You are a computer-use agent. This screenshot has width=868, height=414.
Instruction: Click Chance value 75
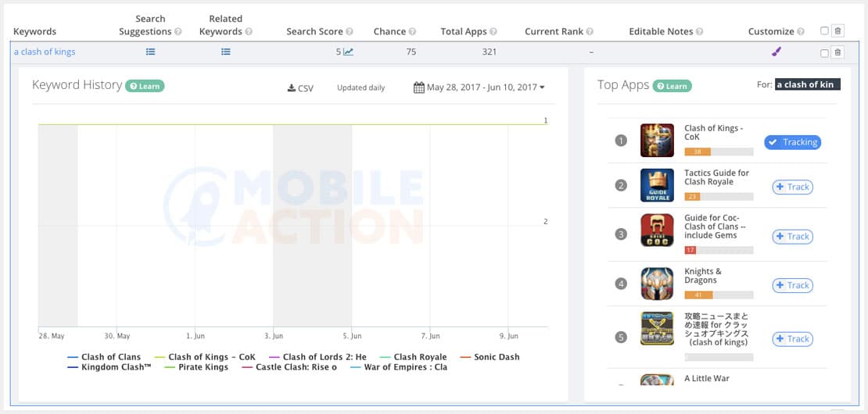point(411,52)
